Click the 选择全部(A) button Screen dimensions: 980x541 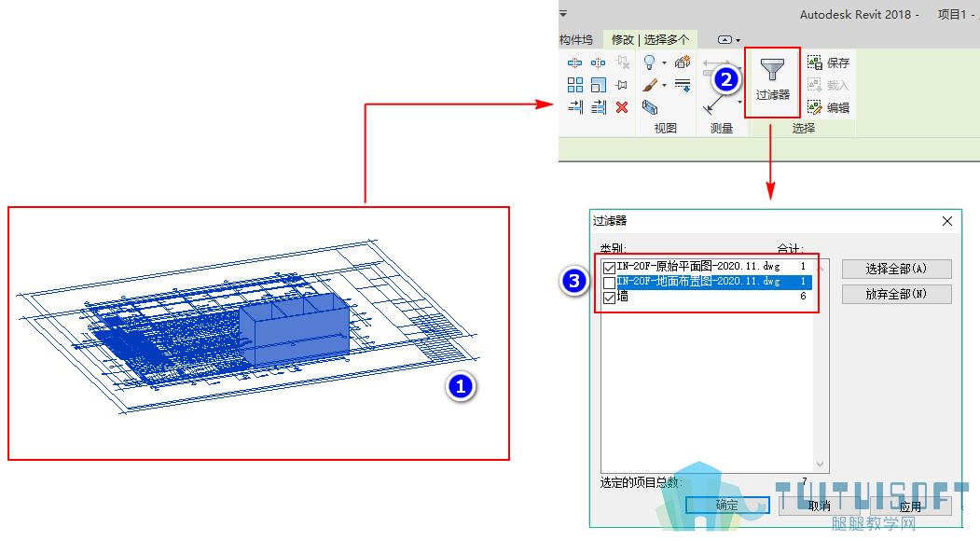(x=896, y=269)
